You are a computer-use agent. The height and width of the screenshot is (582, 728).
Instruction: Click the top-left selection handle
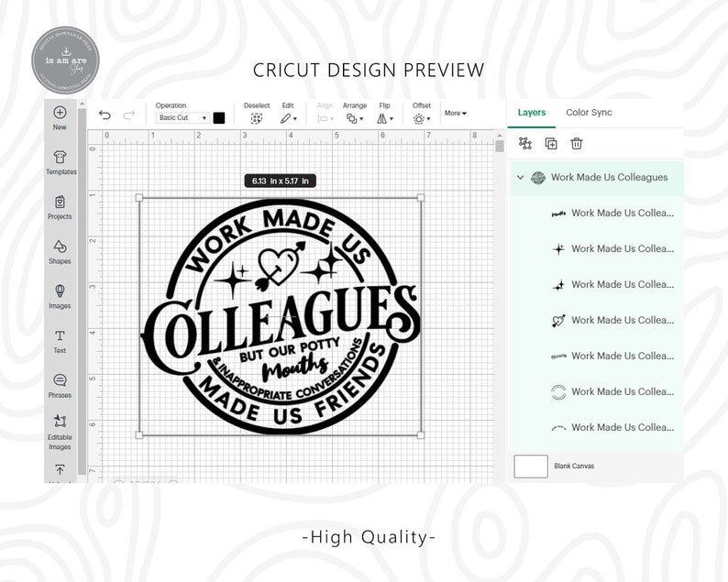138,198
